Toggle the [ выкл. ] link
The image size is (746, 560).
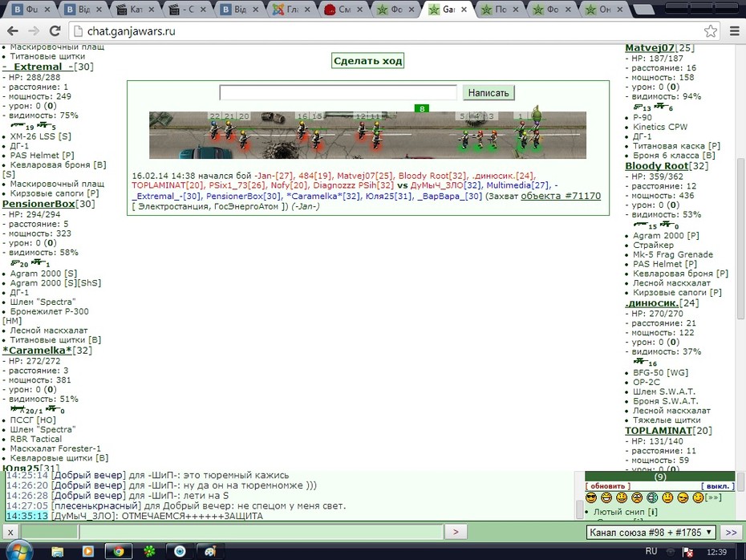click(718, 486)
